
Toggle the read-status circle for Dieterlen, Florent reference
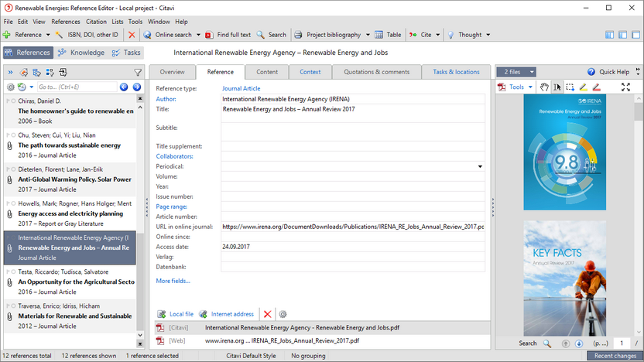point(14,169)
